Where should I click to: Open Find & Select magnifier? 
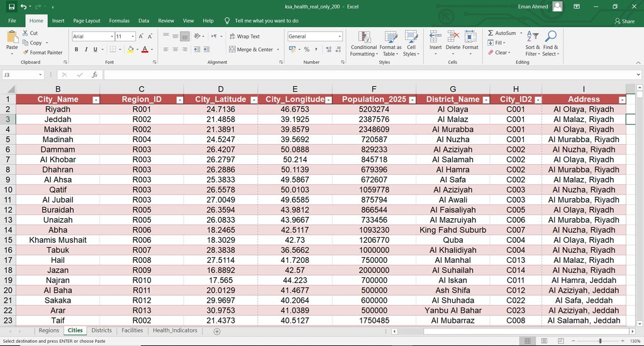(550, 43)
